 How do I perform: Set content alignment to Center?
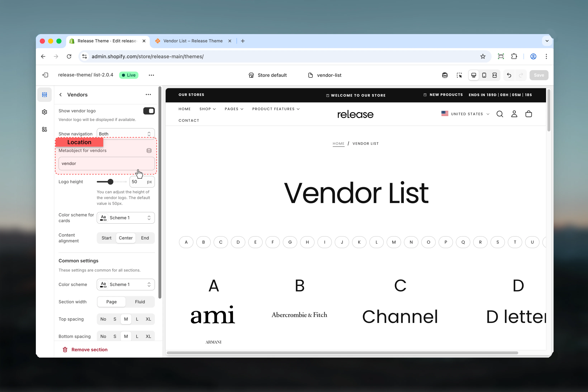pyautogui.click(x=126, y=238)
